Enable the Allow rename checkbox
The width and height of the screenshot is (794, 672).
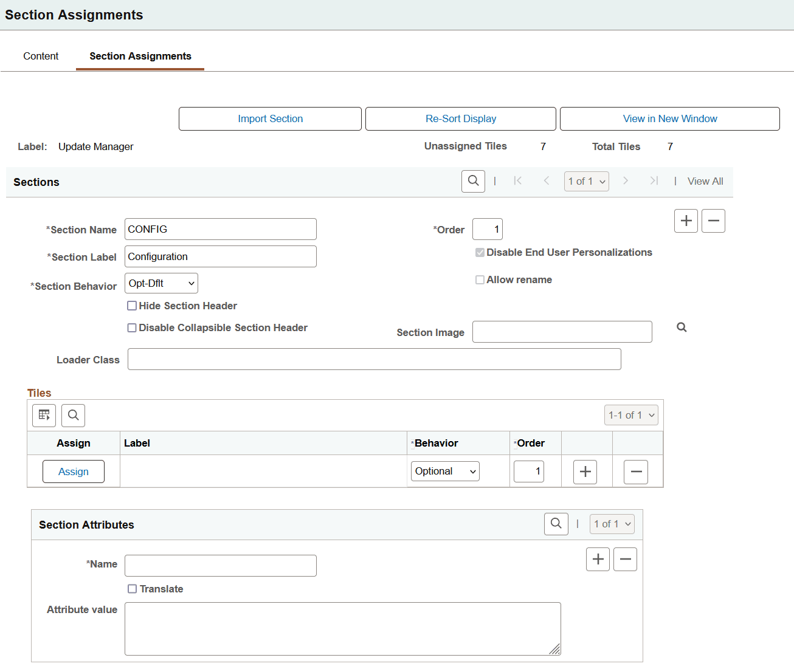pos(480,279)
